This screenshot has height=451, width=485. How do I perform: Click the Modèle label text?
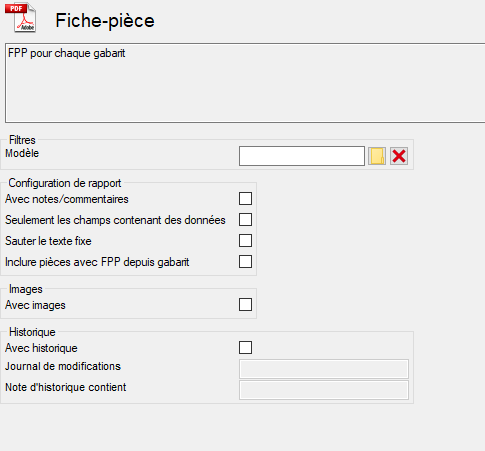tap(22, 153)
